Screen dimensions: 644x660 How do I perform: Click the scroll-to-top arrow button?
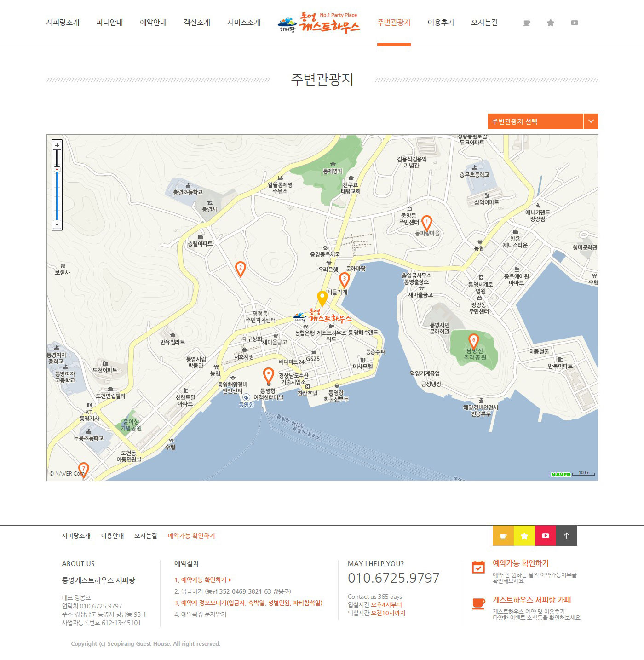pyautogui.click(x=567, y=536)
